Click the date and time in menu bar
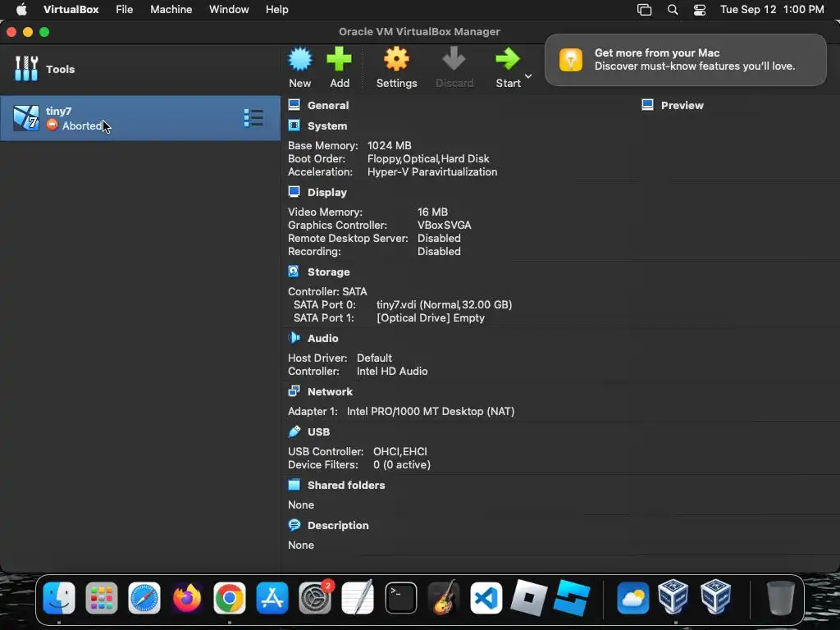 click(772, 10)
